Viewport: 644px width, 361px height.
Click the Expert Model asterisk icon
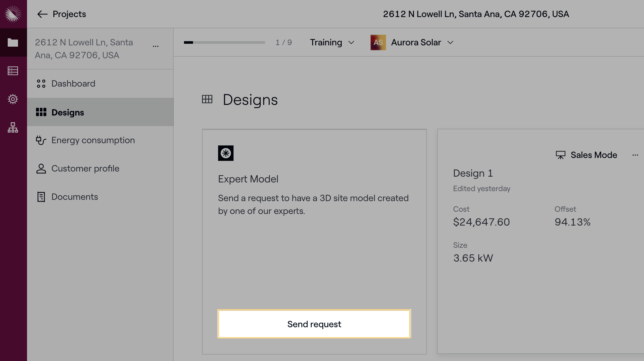click(225, 153)
